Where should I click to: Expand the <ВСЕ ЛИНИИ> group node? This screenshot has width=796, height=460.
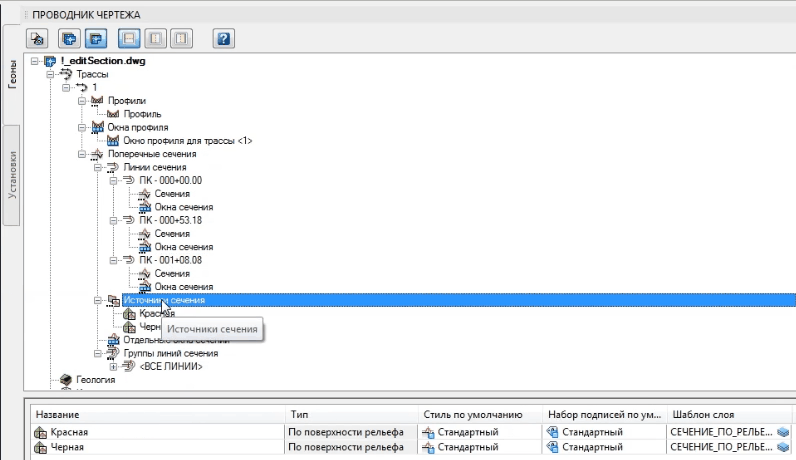pyautogui.click(x=113, y=367)
